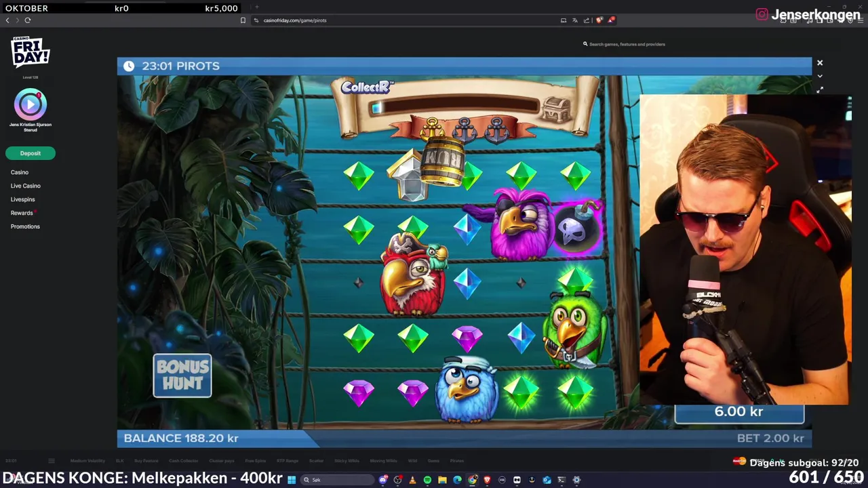868x488 pixels.
Task: Open the Live Casino menu item
Action: coord(26,186)
